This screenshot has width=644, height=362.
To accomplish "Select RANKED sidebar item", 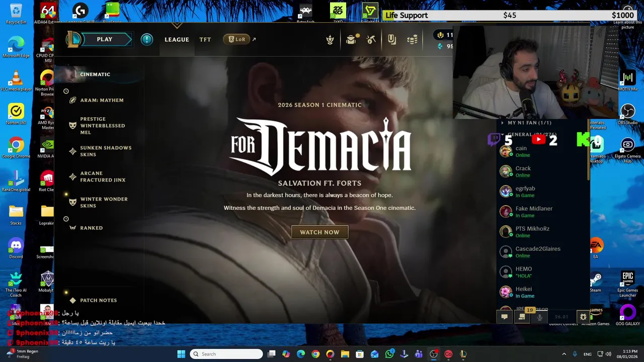I will (x=86, y=228).
